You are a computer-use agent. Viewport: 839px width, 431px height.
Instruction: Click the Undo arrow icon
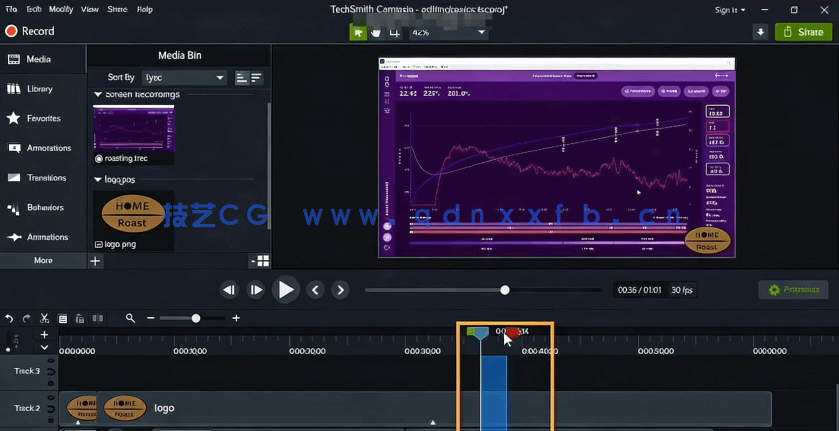coord(9,319)
